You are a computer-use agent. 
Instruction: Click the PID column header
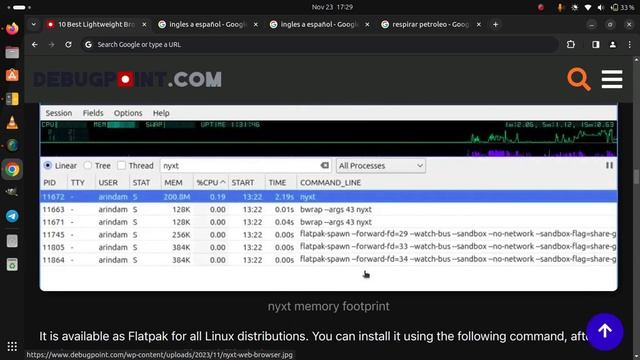pos(50,182)
